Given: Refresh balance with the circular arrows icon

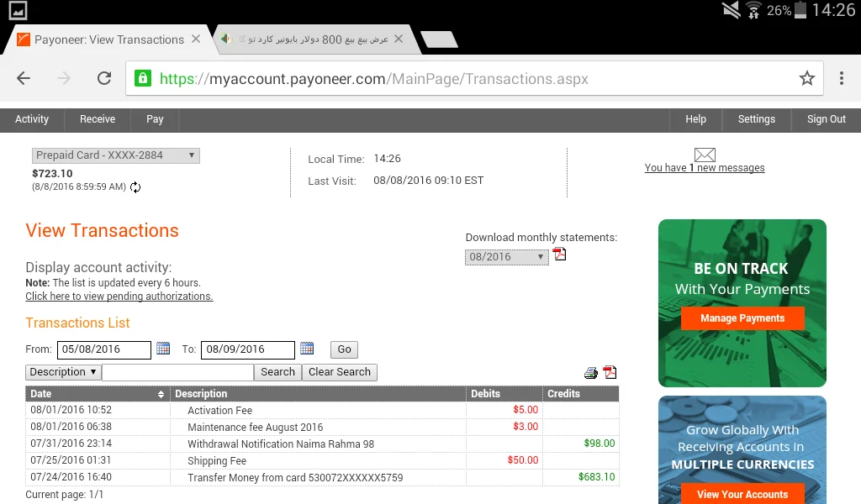Looking at the screenshot, I should [135, 187].
